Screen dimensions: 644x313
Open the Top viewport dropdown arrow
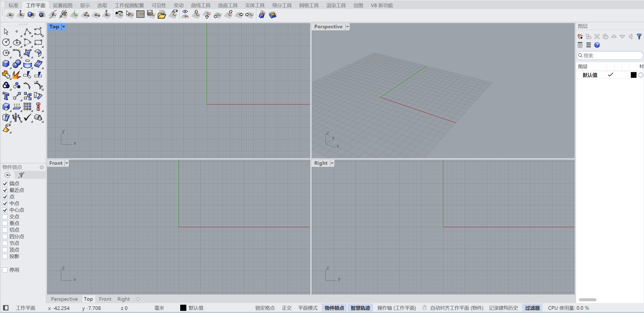point(64,27)
